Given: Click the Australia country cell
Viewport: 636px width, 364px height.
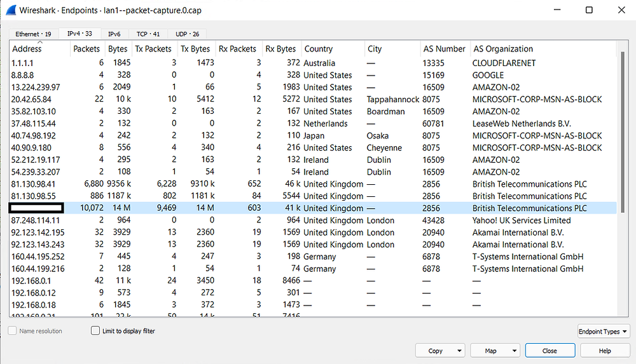Looking at the screenshot, I should [319, 64].
